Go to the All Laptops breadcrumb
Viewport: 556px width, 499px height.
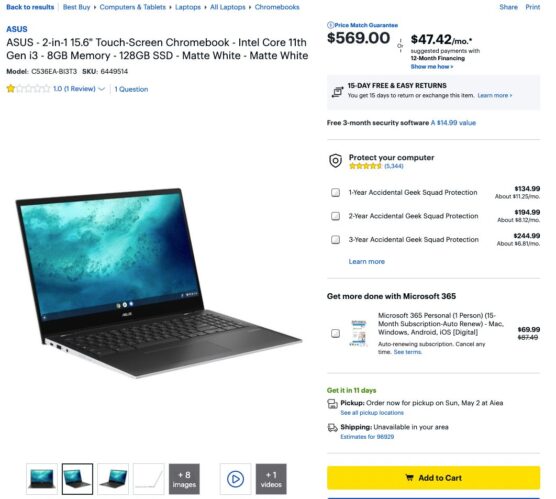point(228,7)
